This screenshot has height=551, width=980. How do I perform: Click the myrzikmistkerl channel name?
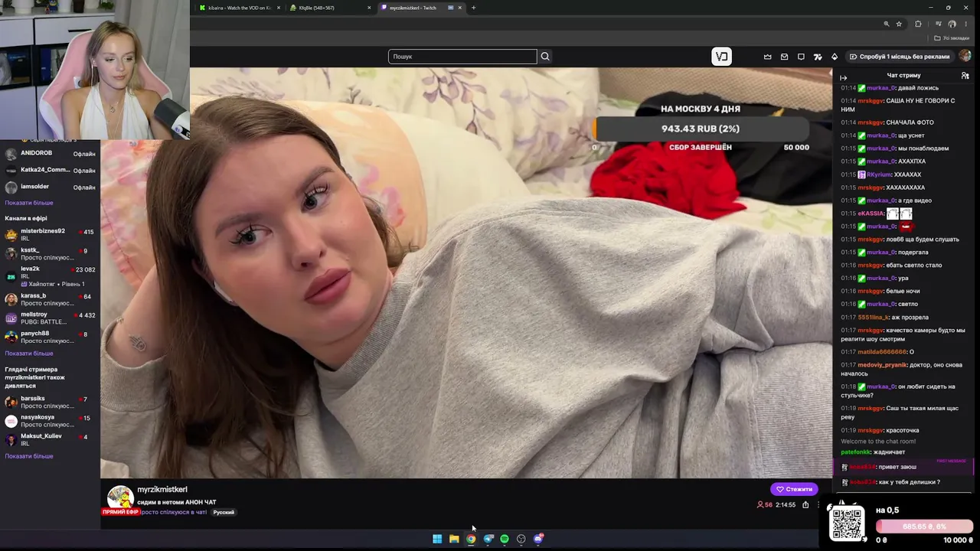(x=162, y=490)
